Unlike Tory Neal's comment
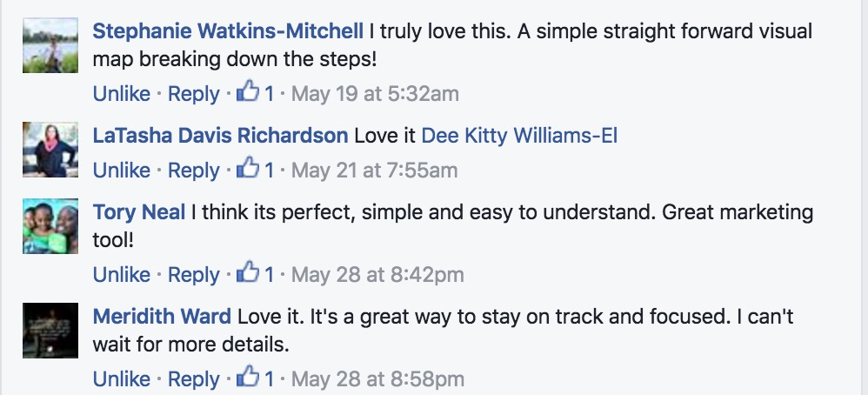868x395 pixels. click(122, 275)
